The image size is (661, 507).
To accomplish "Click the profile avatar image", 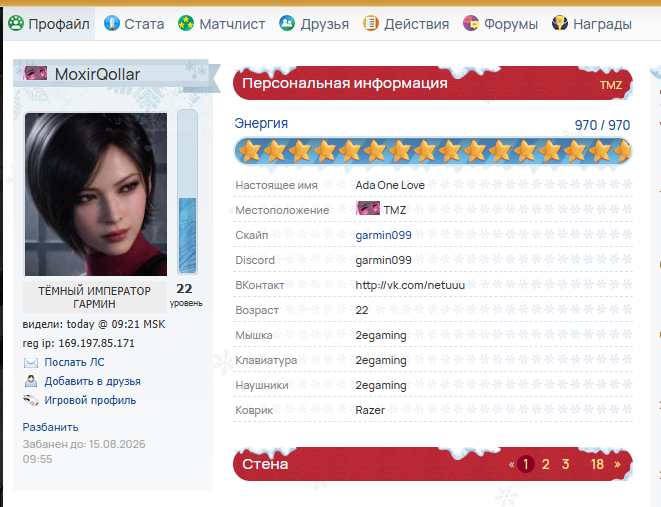I will (96, 194).
